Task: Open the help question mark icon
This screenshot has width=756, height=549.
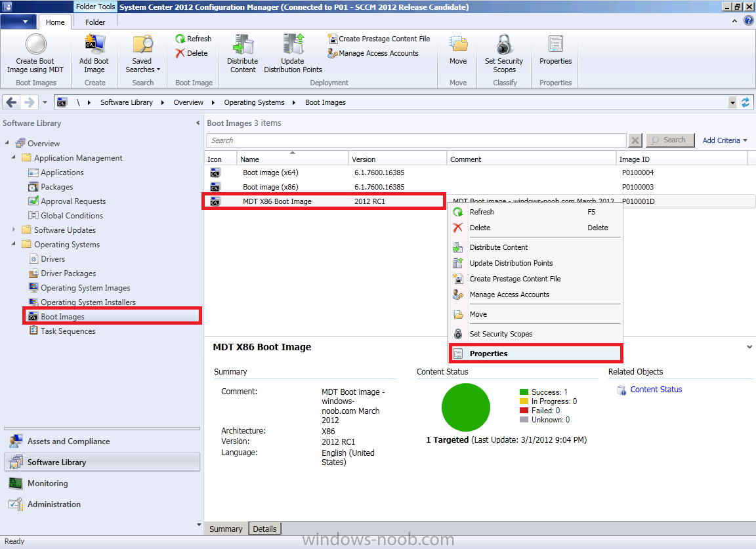Action: (748, 21)
